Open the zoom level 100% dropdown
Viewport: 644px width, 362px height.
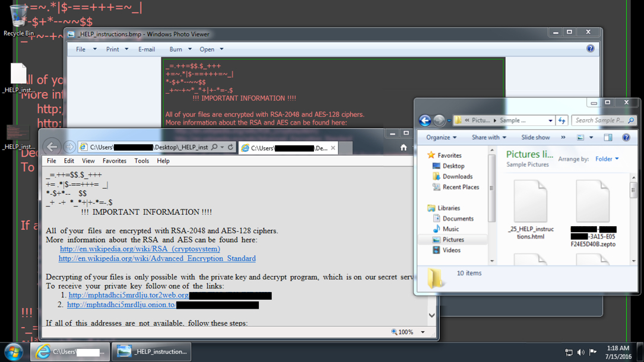pyautogui.click(x=423, y=332)
